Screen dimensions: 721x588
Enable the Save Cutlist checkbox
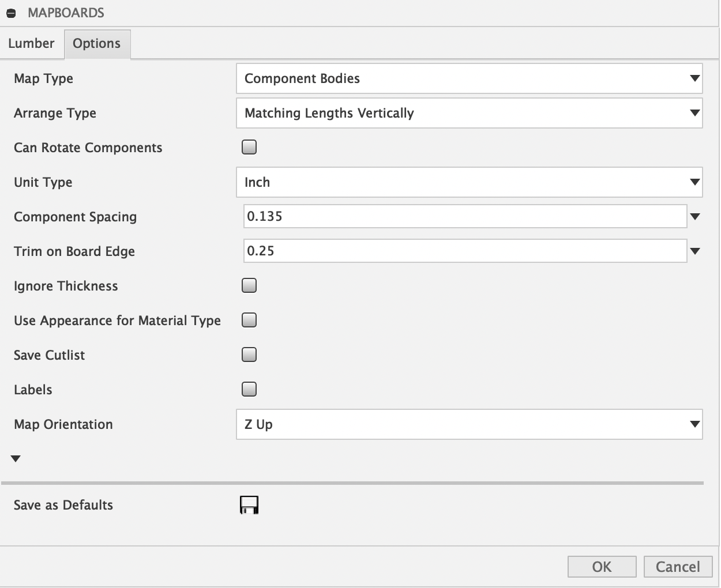(249, 355)
